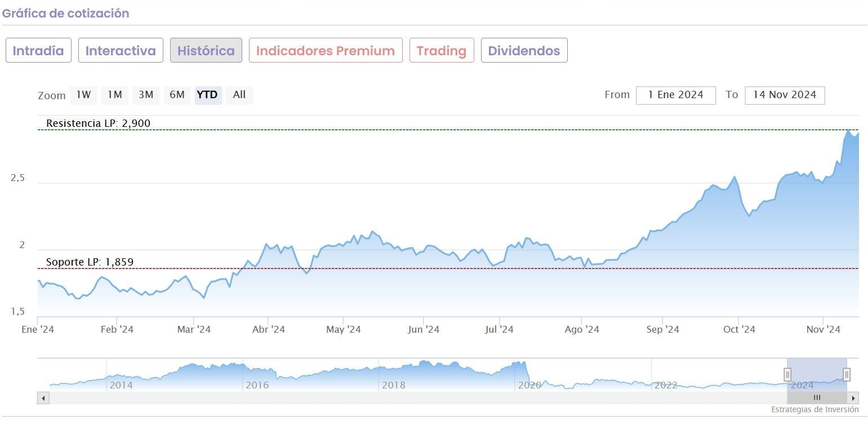Image resolution: width=868 pixels, height=424 pixels.
Task: Open Indicadores Premium
Action: coord(326,51)
